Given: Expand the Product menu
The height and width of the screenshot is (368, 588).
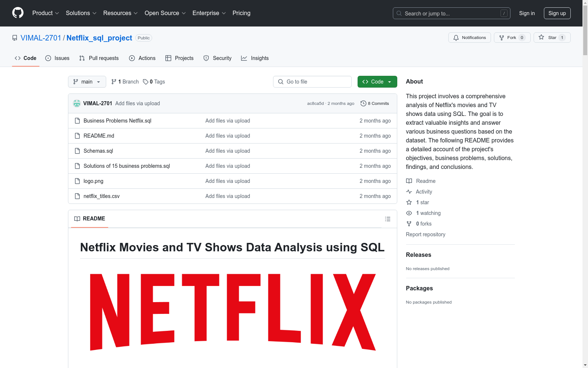Looking at the screenshot, I should pos(46,13).
